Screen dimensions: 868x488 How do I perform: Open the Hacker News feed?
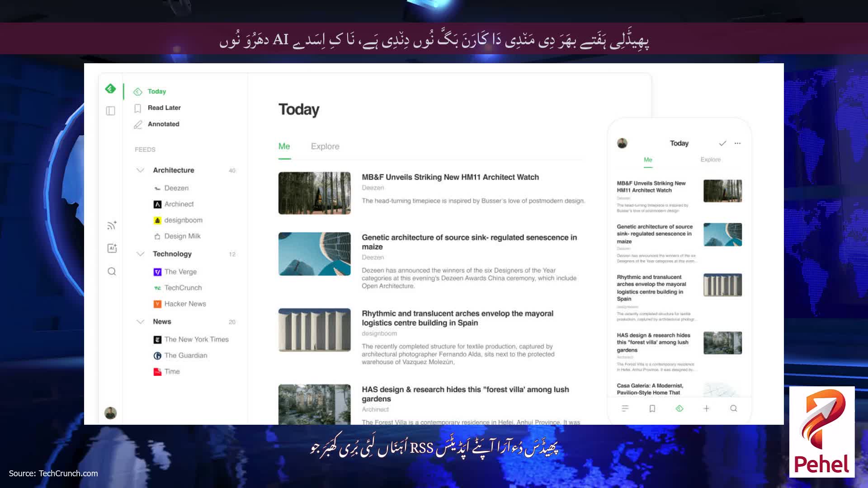pos(185,304)
